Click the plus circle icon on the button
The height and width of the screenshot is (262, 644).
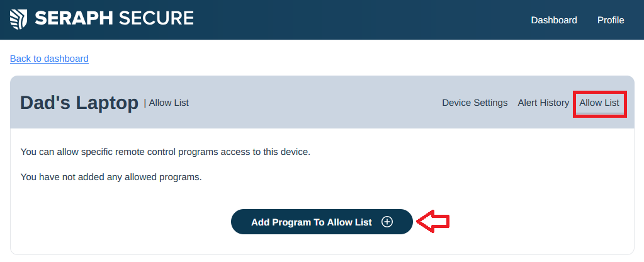tap(387, 222)
